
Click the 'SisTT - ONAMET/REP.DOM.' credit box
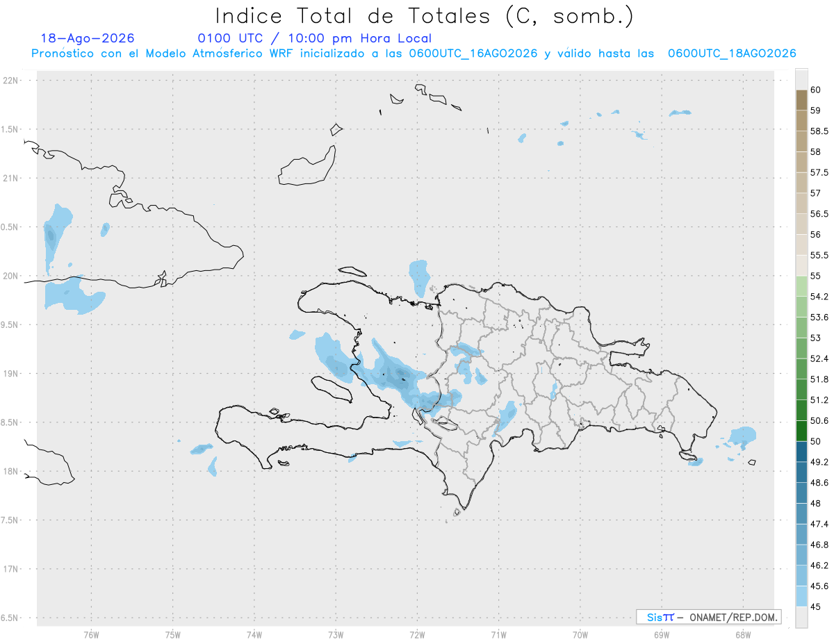click(x=708, y=617)
